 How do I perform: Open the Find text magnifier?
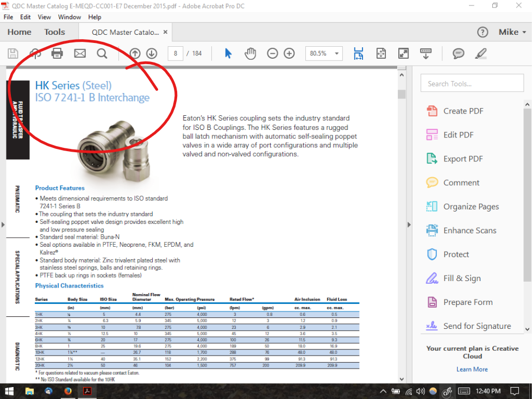tap(102, 53)
